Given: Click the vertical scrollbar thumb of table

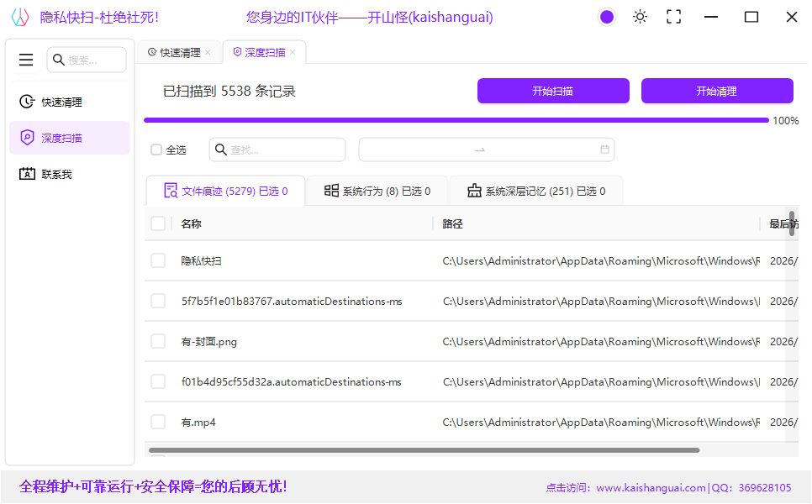Looking at the screenshot, I should click(x=792, y=223).
